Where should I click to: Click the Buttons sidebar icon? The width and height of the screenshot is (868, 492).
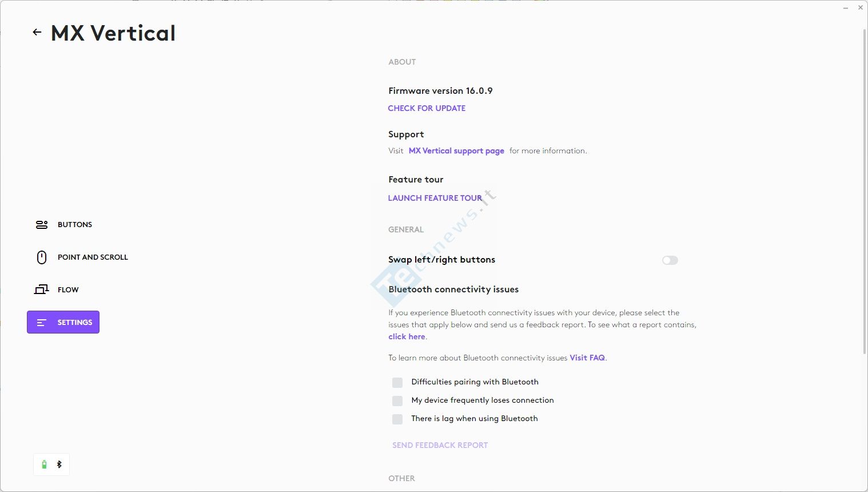point(42,225)
